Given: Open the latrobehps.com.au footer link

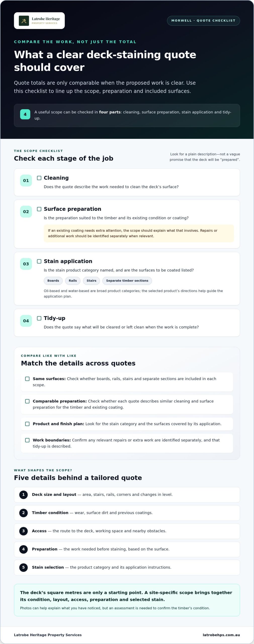Looking at the screenshot, I should pyautogui.click(x=221, y=635).
